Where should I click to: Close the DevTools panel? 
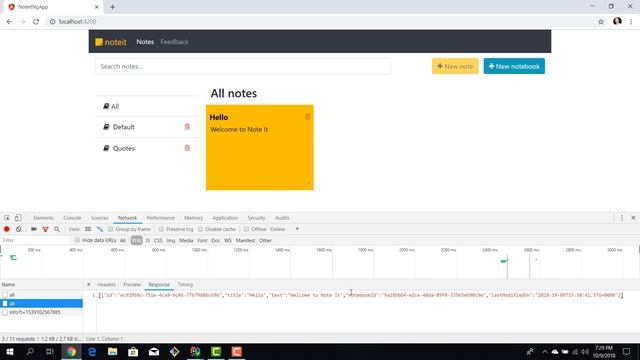pyautogui.click(x=633, y=218)
